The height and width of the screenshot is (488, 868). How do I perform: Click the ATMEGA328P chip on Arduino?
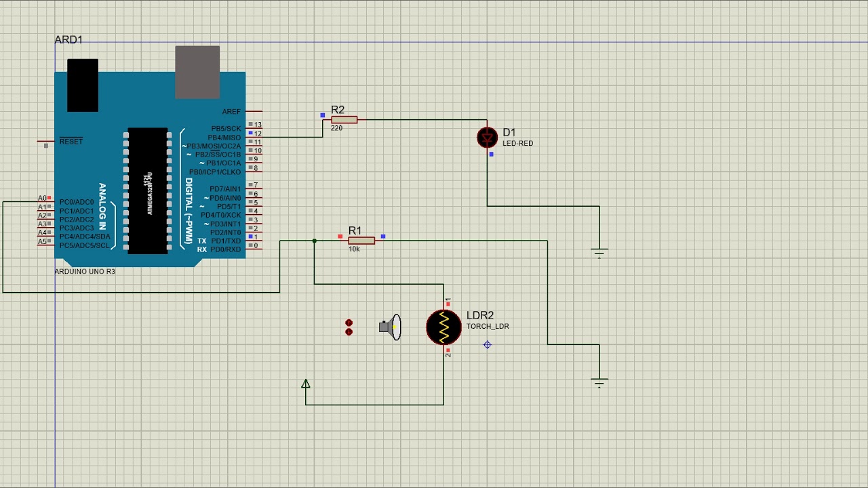pos(147,190)
